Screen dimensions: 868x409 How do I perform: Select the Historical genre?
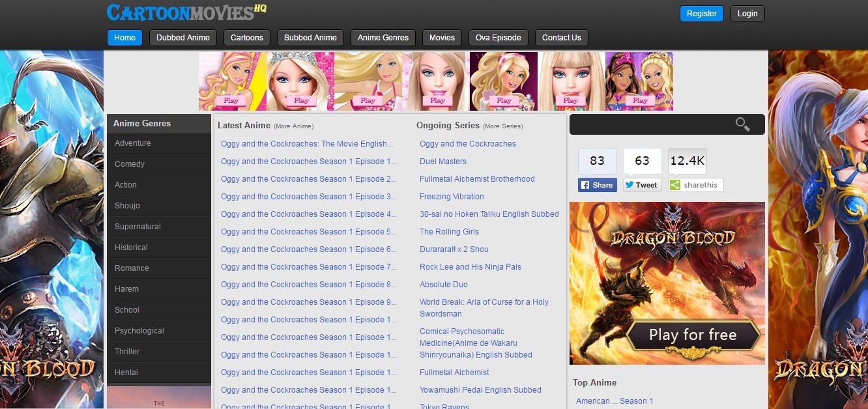[159, 247]
